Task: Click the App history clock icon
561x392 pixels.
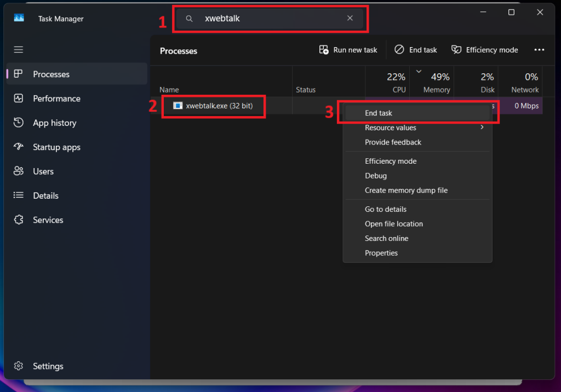Action: click(18, 123)
